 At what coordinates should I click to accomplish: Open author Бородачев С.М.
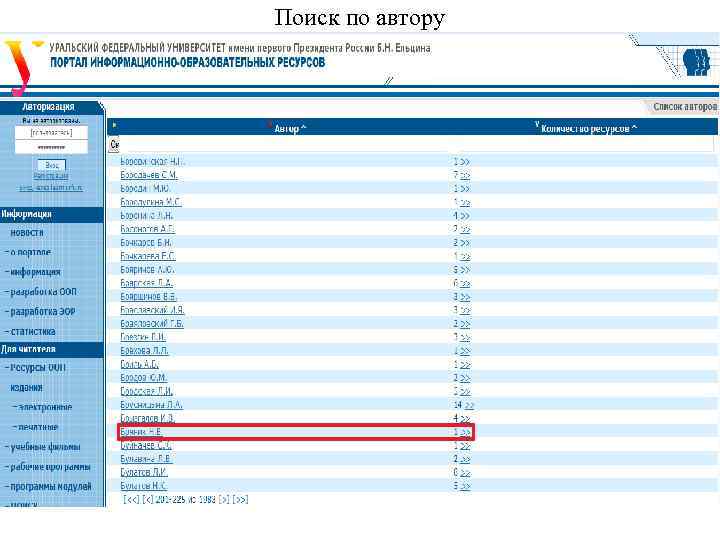pyautogui.click(x=149, y=175)
